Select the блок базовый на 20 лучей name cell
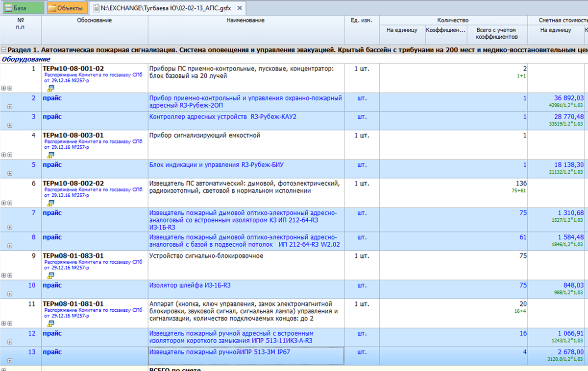Image resolution: width=588 pixels, height=371 pixels. pos(246,78)
